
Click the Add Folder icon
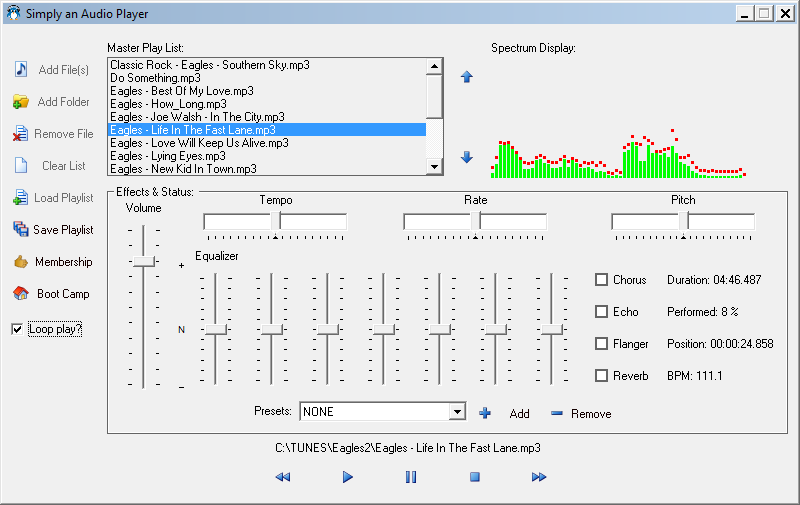click(20, 102)
